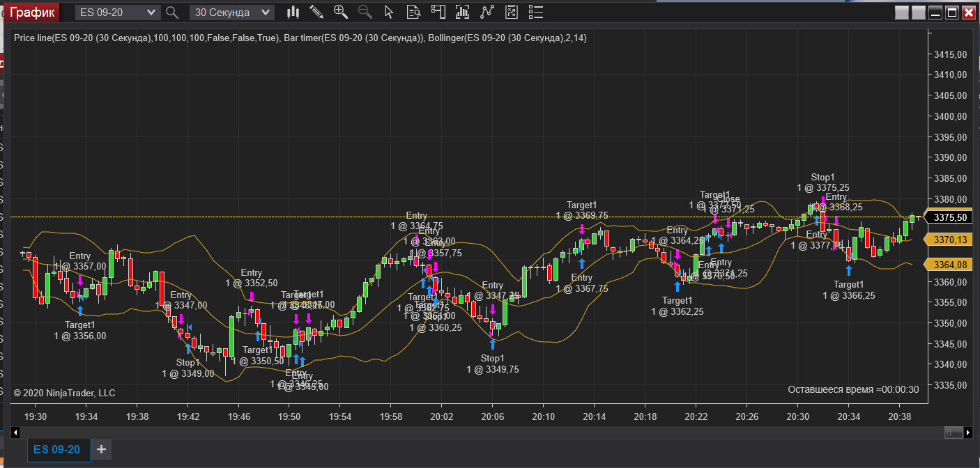Close the chart window with red X
This screenshot has height=468, width=980.
969,13
